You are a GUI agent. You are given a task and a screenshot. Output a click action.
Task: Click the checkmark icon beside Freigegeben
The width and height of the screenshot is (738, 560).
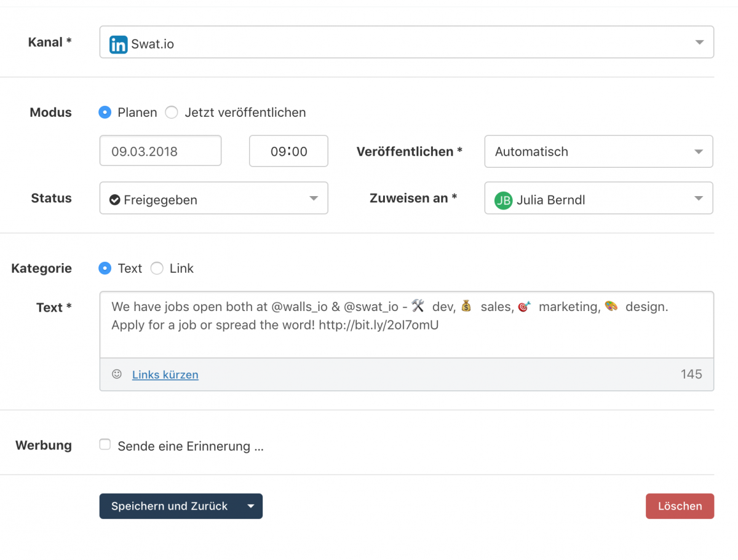114,200
